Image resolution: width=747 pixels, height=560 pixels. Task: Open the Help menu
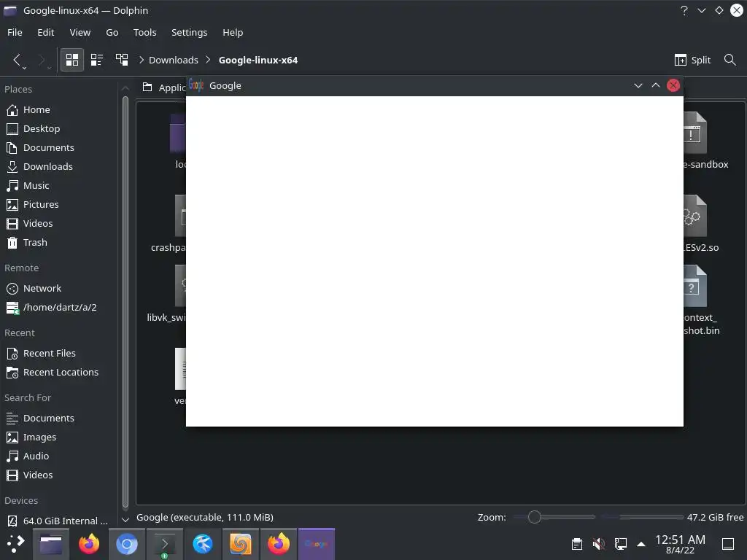pyautogui.click(x=233, y=32)
